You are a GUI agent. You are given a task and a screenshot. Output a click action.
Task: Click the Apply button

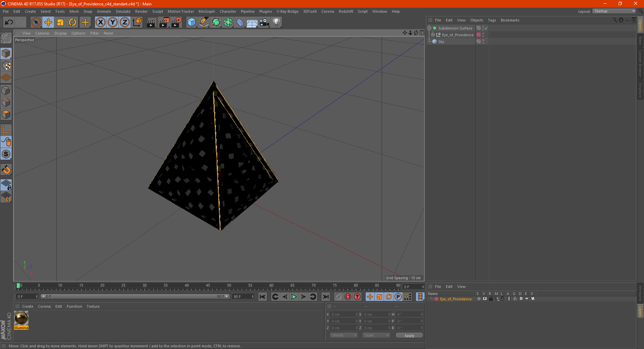coord(409,336)
